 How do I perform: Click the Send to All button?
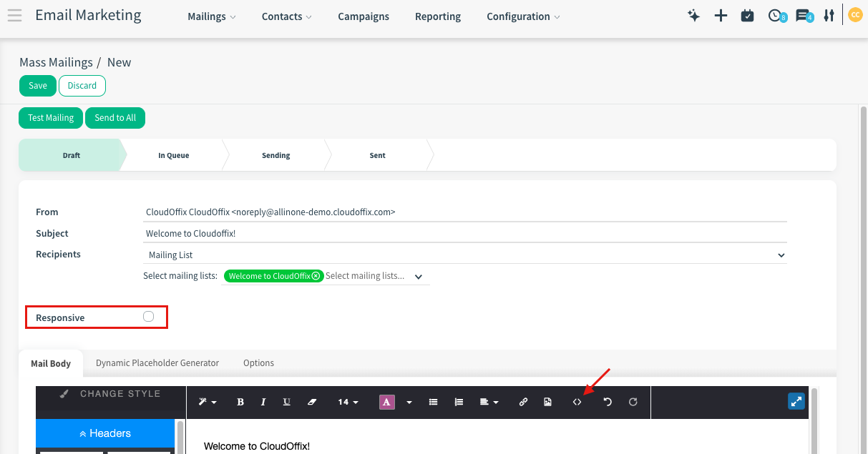(x=115, y=118)
